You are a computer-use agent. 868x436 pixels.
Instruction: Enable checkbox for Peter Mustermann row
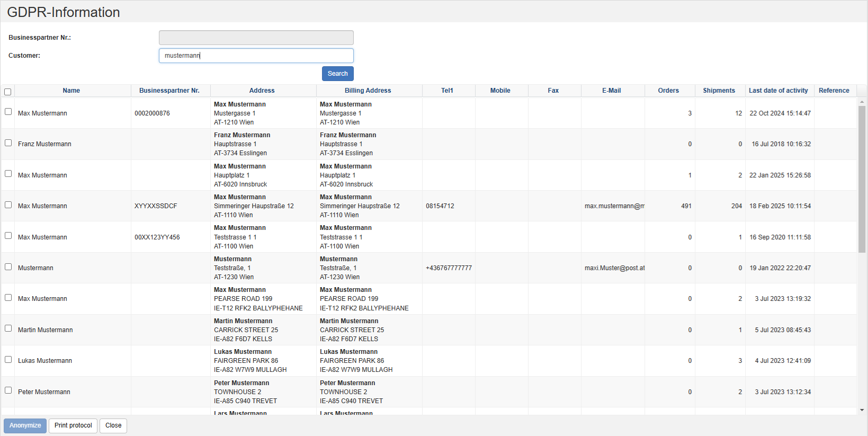coord(8,390)
